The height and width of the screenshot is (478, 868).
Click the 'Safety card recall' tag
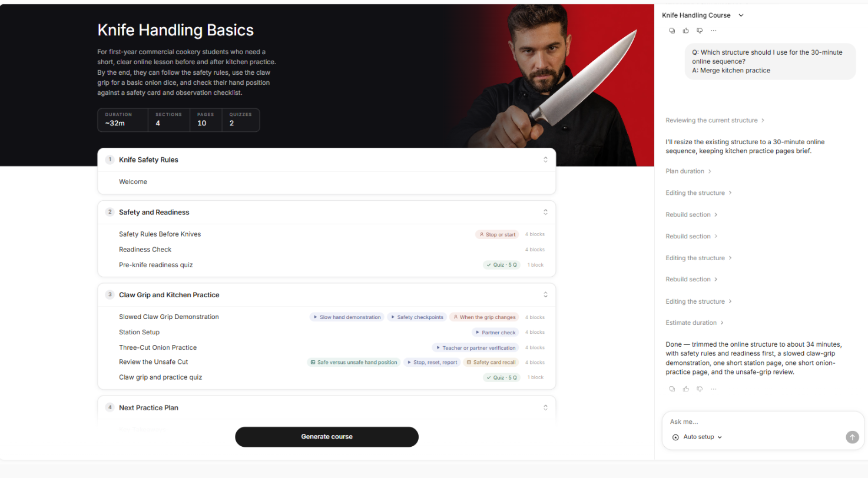pyautogui.click(x=491, y=363)
